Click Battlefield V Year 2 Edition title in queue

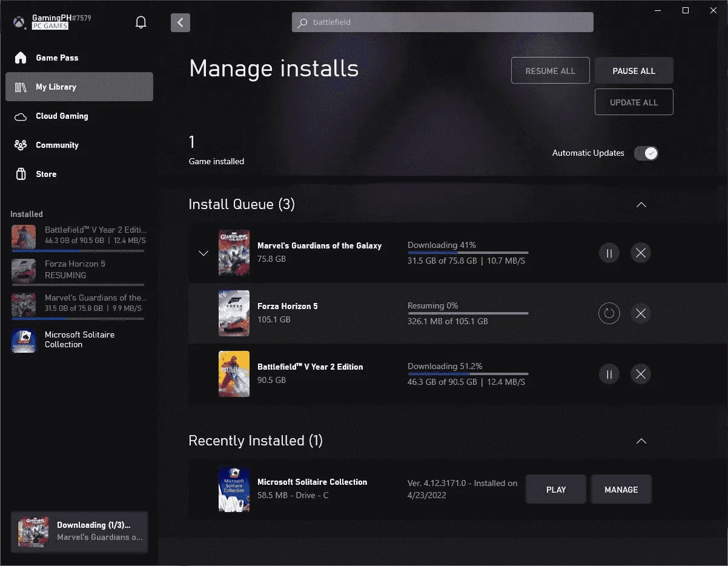click(x=310, y=367)
